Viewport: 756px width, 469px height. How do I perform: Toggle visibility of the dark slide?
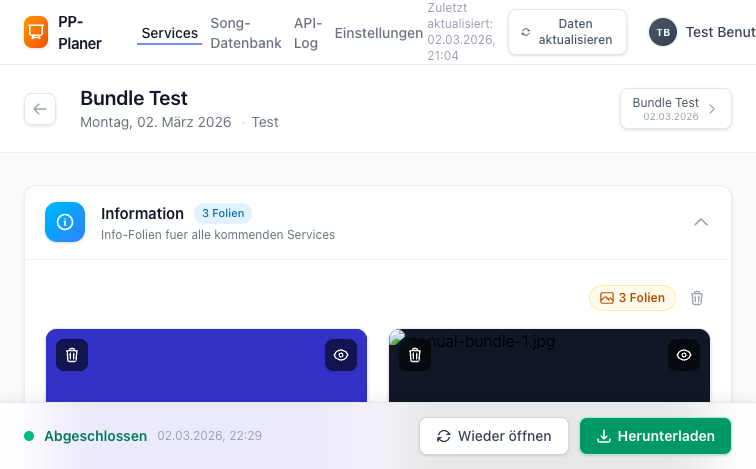[684, 355]
